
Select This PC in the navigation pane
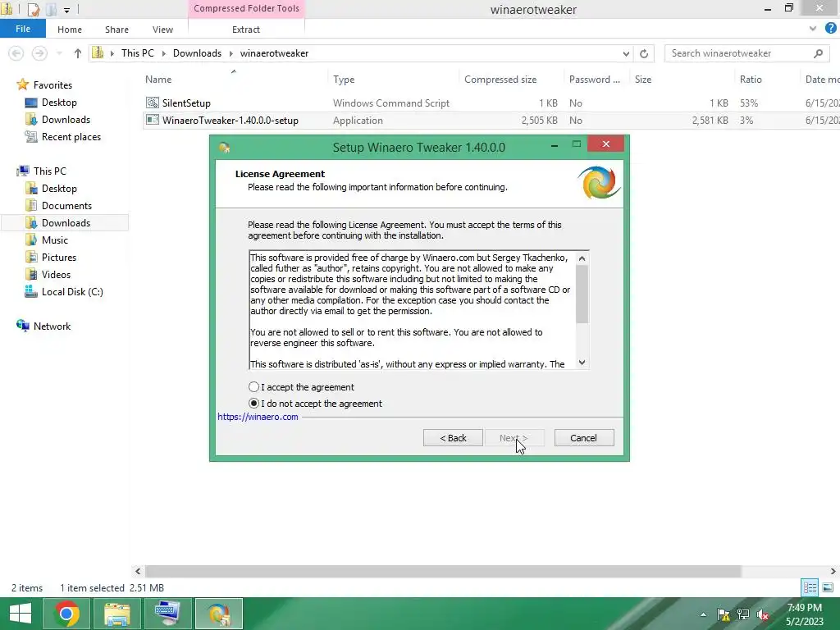point(50,171)
